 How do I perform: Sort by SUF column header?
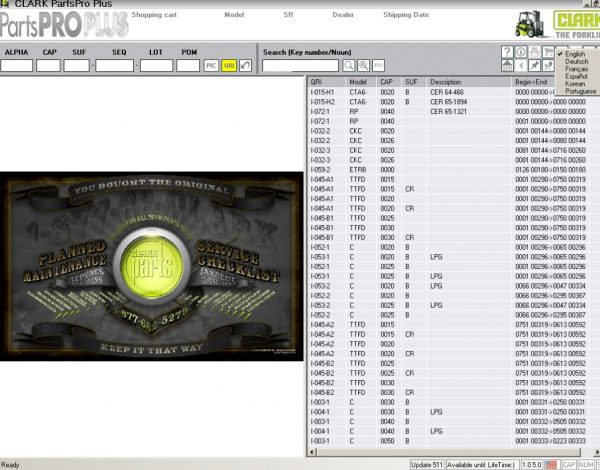(414, 82)
